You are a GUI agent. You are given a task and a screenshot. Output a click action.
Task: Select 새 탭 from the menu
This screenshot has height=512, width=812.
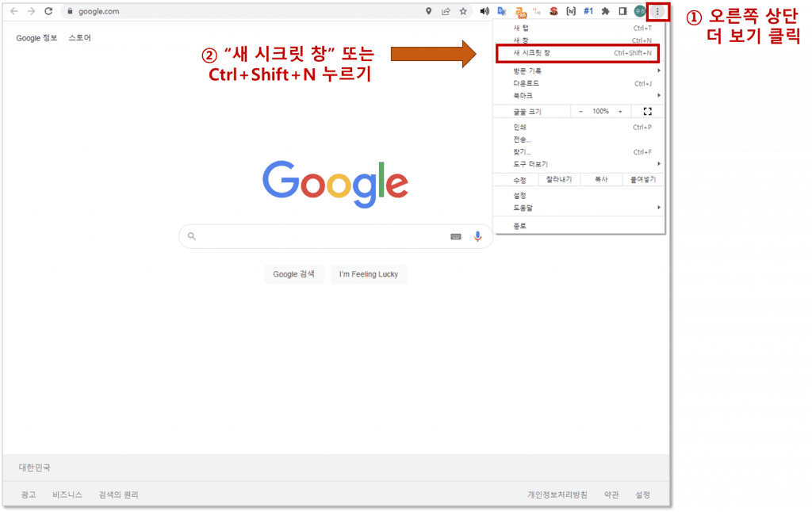579,28
